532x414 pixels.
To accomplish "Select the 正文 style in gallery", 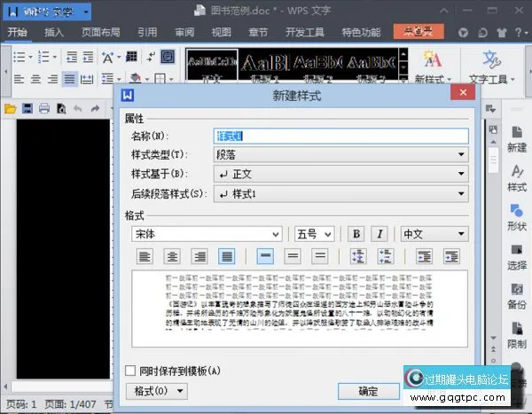I will 212,66.
